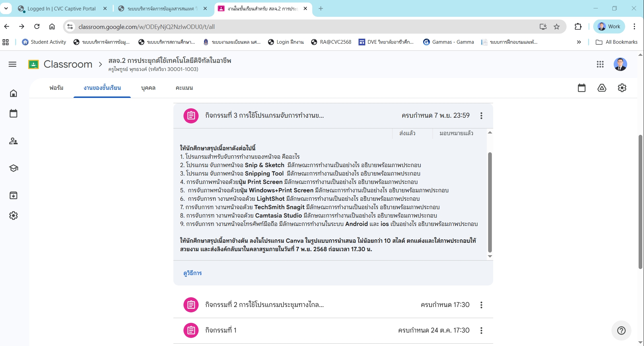Image resolution: width=644 pixels, height=346 pixels.
Task: Click the install app icon in address bar
Action: click(x=543, y=27)
